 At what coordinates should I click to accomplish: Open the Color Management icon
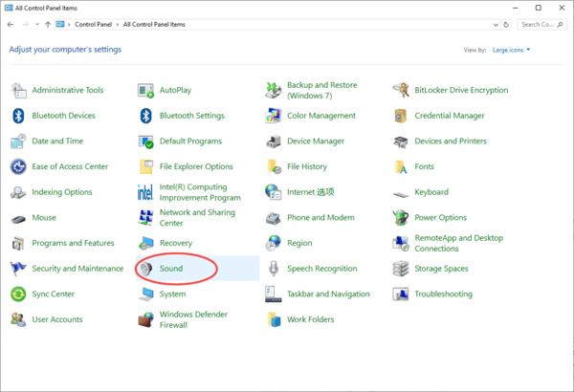pos(273,116)
